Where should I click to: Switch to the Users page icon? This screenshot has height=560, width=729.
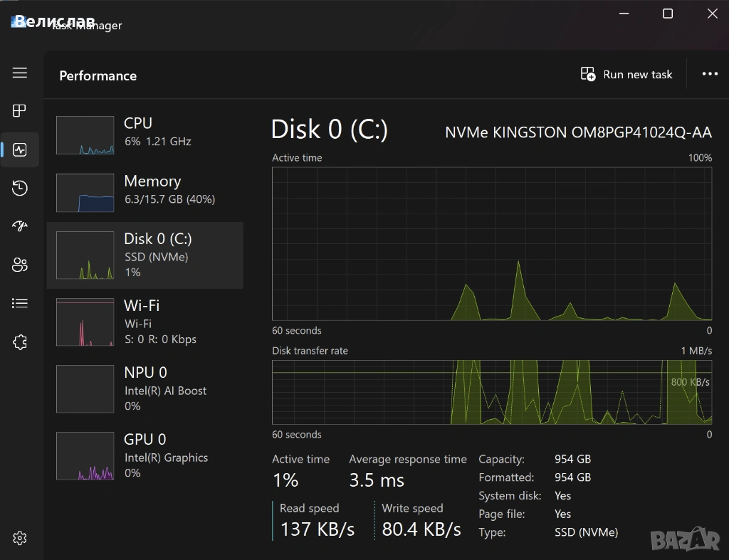pyautogui.click(x=20, y=265)
